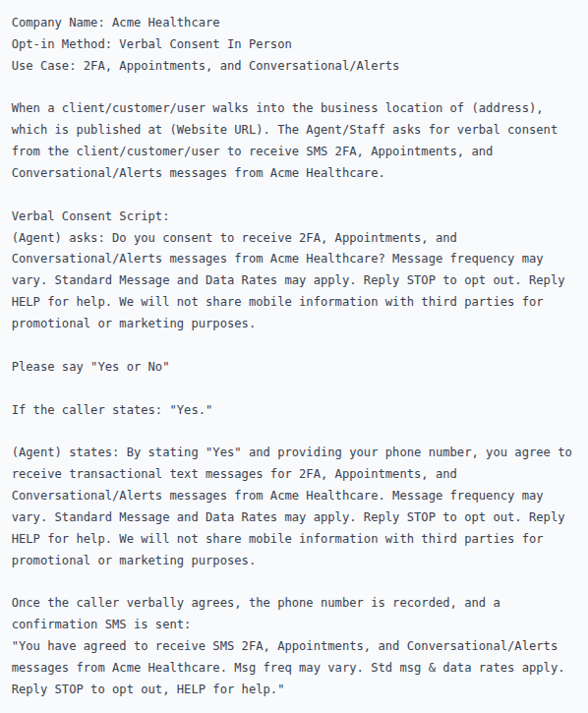Screen dimensions: 588x713
Task: Click 'When a client/customer/user walks' sentence start
Action: pyautogui.click(x=130, y=108)
